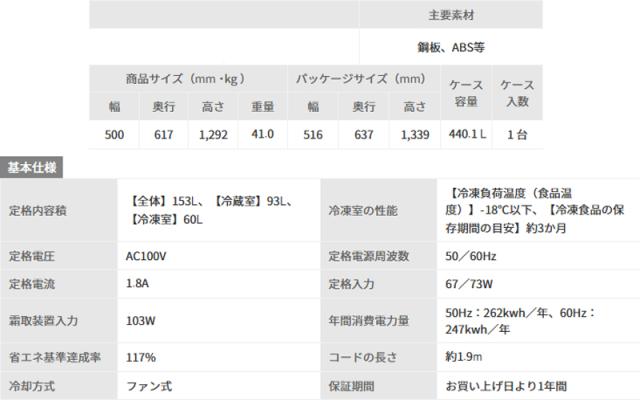The height and width of the screenshot is (400, 640).
Task: Select the 117% value
Action: coord(141,358)
